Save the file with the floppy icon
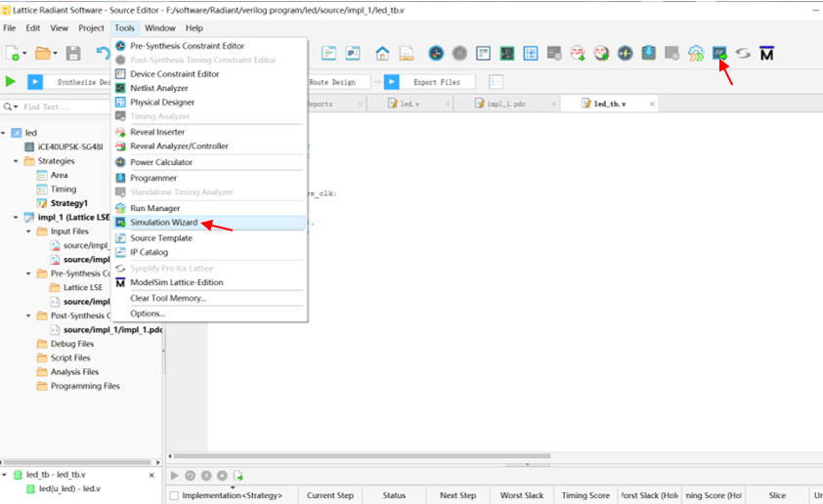 tap(73, 53)
